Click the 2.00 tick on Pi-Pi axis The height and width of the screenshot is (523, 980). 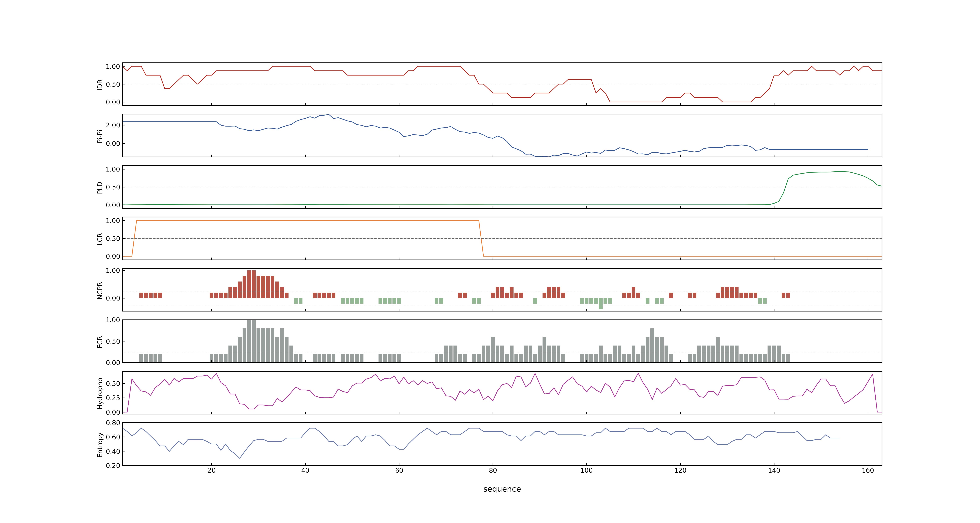point(113,125)
